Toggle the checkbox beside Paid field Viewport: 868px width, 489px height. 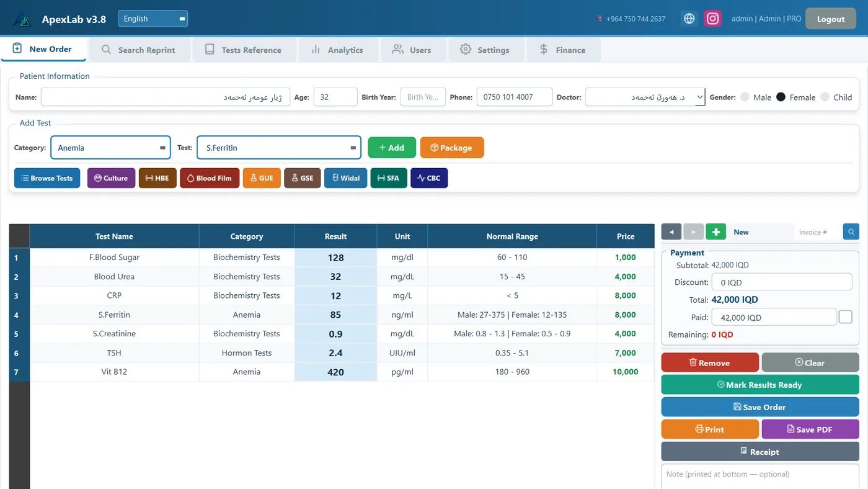[x=846, y=317]
